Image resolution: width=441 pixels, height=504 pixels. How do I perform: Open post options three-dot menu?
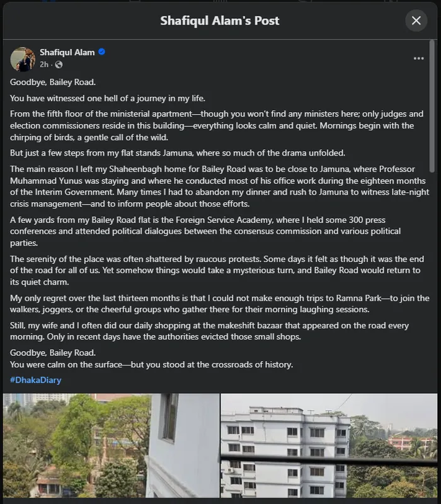[x=419, y=59]
